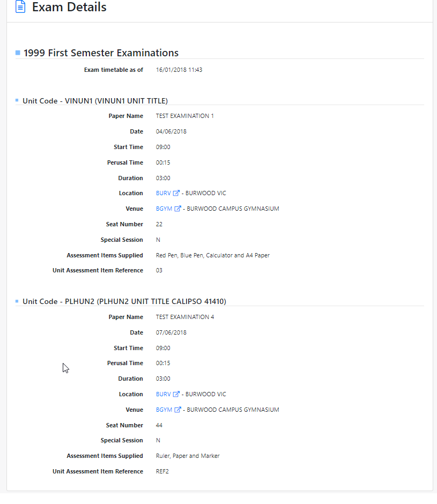
Task: Click the Paper Name value TEST EXAMINATION 1
Action: (185, 115)
